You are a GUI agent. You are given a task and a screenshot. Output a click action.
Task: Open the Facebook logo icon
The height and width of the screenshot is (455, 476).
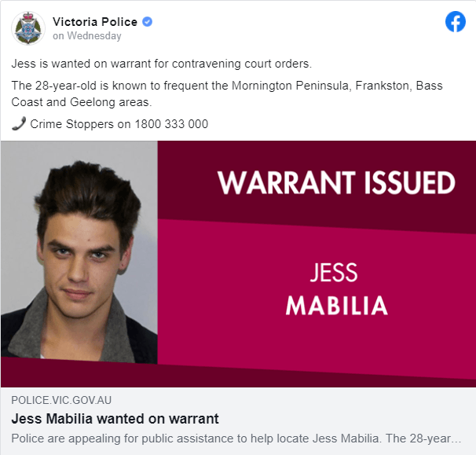[456, 21]
